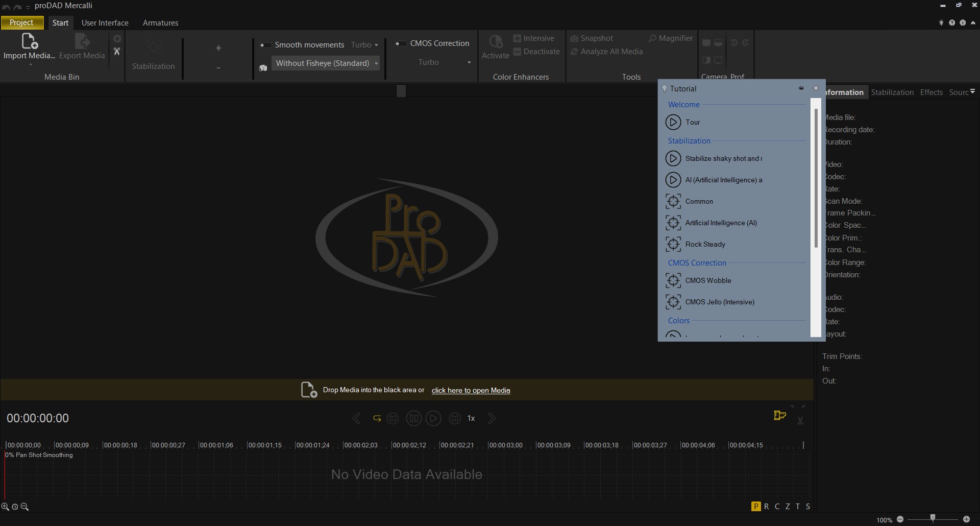The height and width of the screenshot is (526, 980).
Task: Pin the Tutorial panel
Action: tap(801, 88)
